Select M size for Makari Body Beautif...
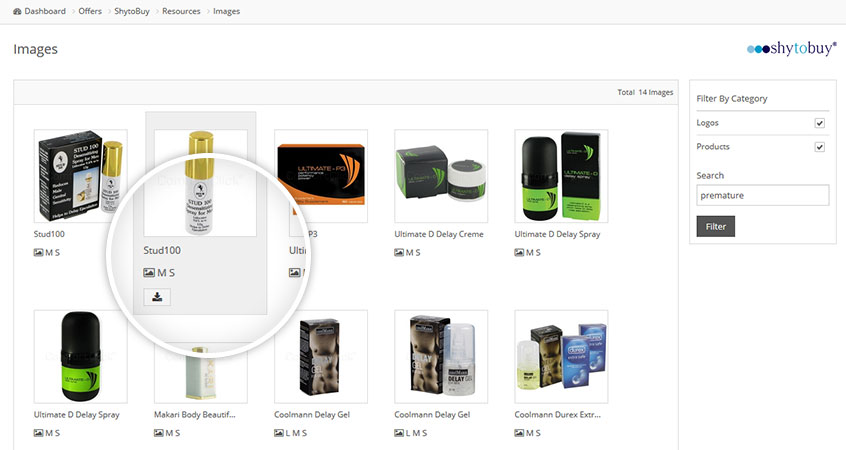Screen dimensions: 846x450 coord(169,433)
